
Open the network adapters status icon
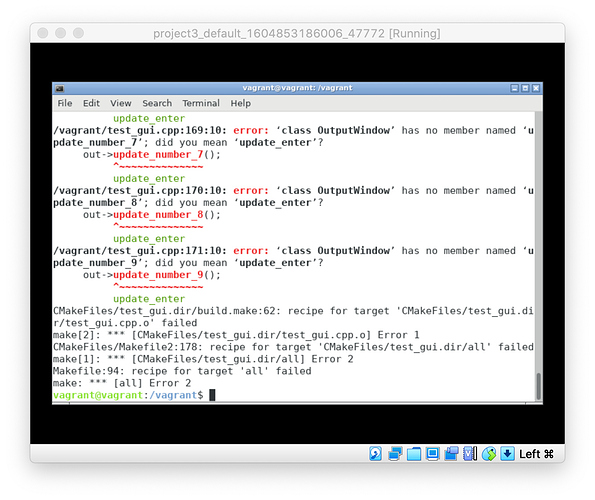(395, 453)
